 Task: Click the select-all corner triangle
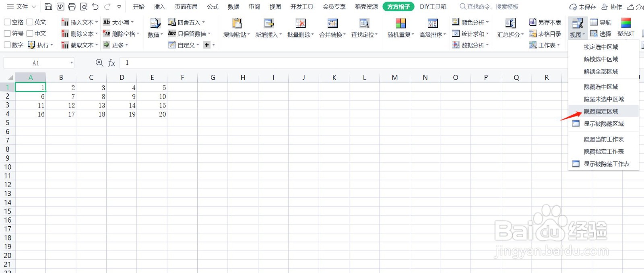pyautogui.click(x=10, y=78)
